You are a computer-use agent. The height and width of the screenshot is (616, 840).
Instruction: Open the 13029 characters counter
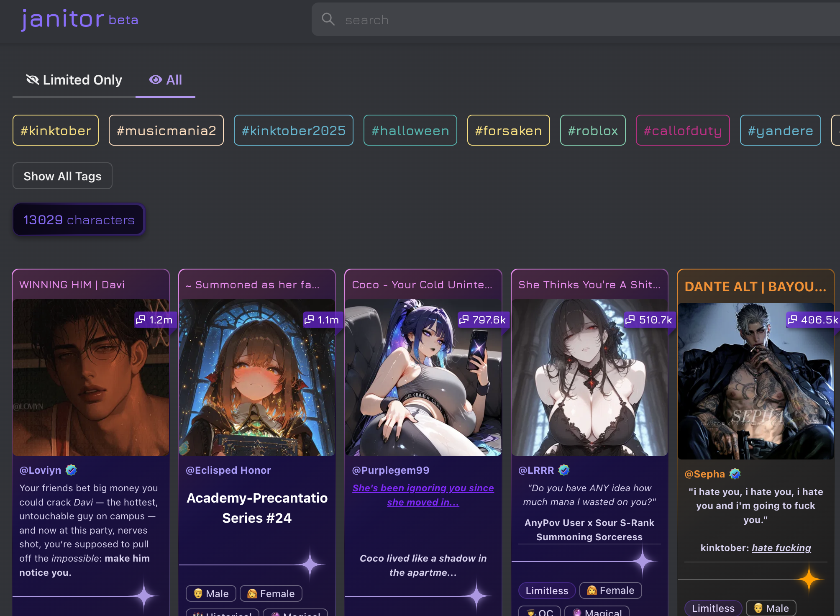(x=79, y=220)
